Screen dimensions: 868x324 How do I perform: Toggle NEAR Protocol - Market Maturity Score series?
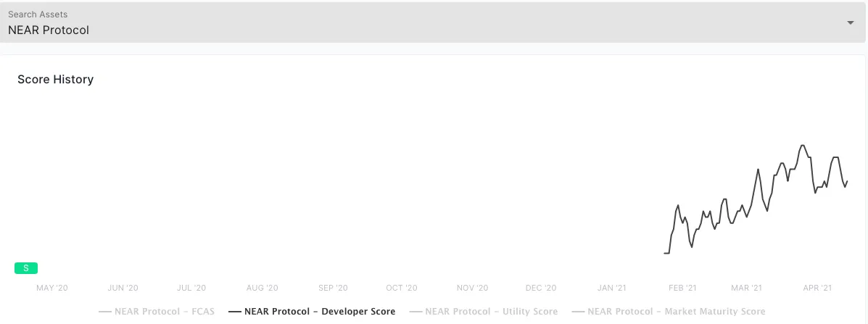pyautogui.click(x=668, y=311)
